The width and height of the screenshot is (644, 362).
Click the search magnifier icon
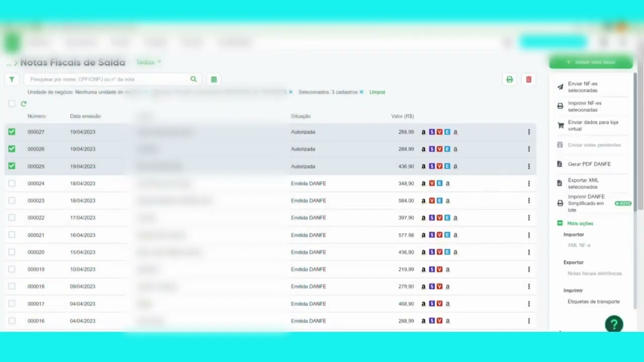(x=194, y=79)
